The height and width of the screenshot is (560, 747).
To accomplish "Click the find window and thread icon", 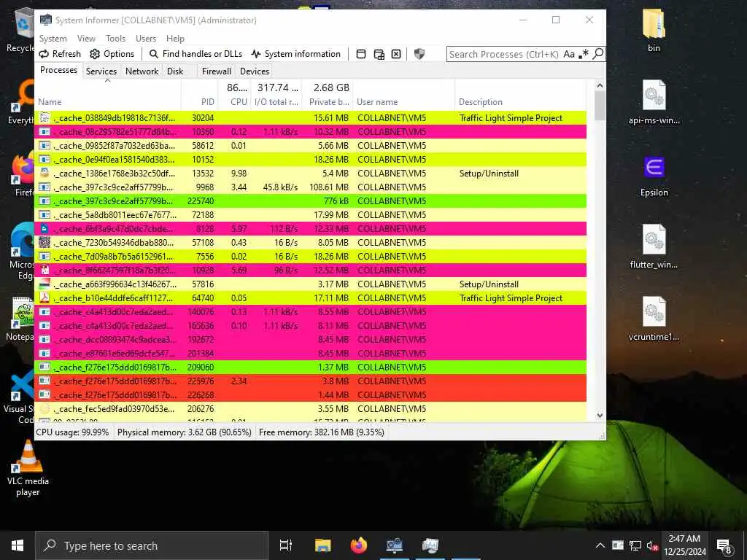I will tap(379, 54).
